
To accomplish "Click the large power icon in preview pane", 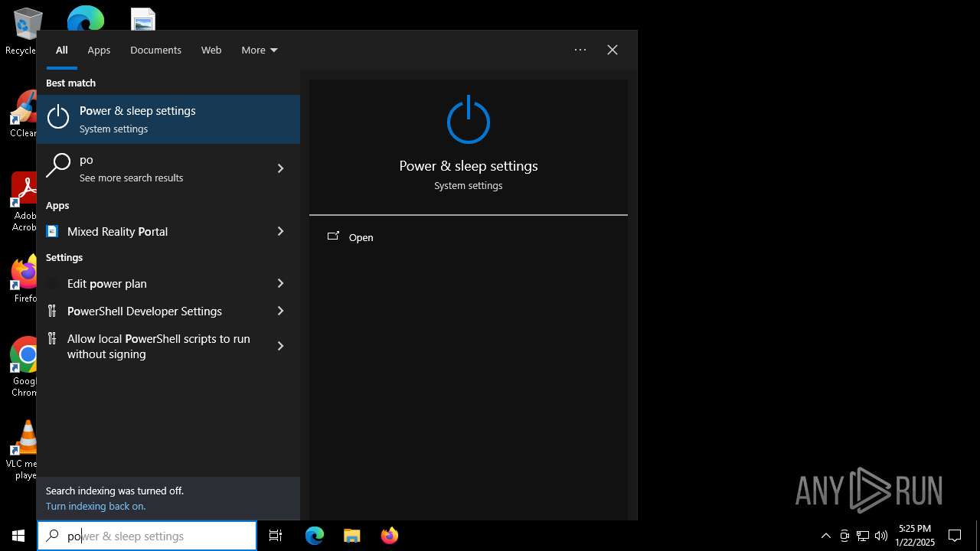I will point(469,120).
